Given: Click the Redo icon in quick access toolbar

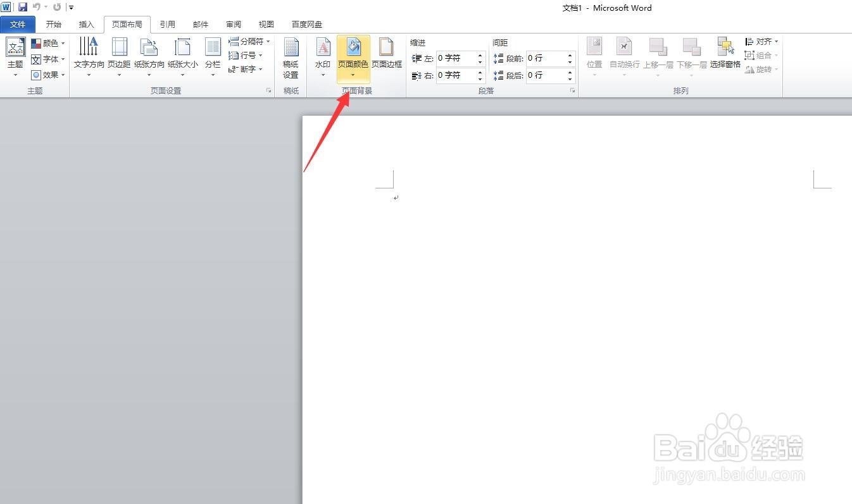Looking at the screenshot, I should [57, 7].
